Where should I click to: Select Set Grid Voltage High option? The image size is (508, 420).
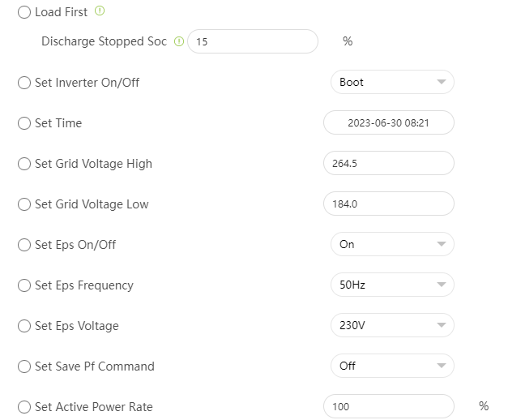click(x=24, y=164)
